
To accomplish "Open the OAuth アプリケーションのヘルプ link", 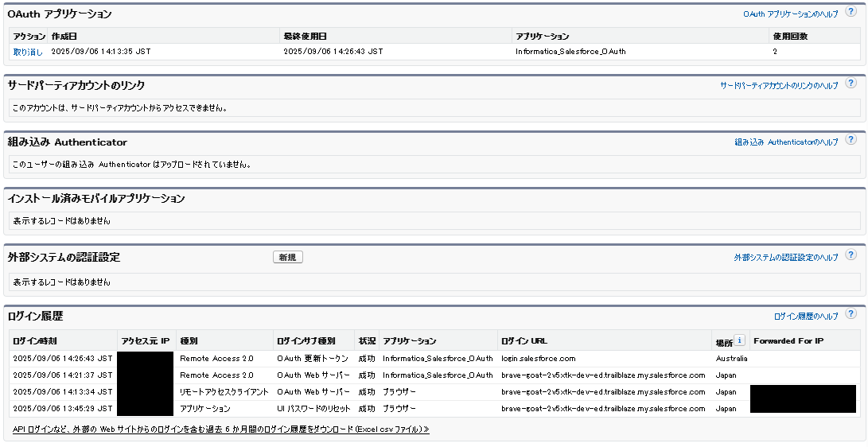I will pos(791,14).
